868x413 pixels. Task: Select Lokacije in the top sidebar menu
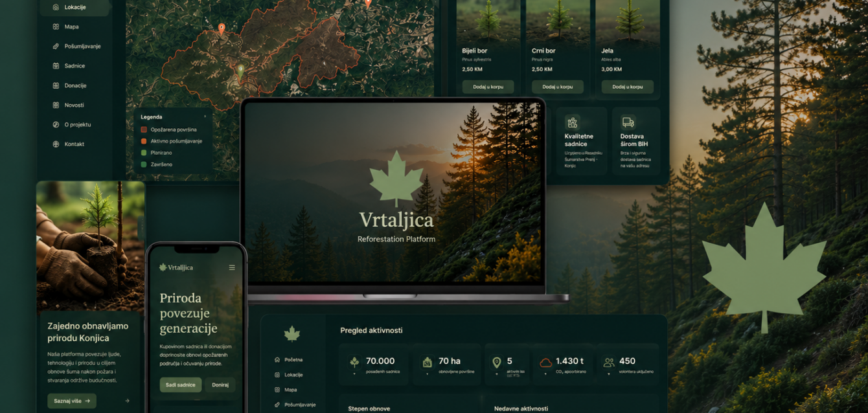click(x=74, y=7)
